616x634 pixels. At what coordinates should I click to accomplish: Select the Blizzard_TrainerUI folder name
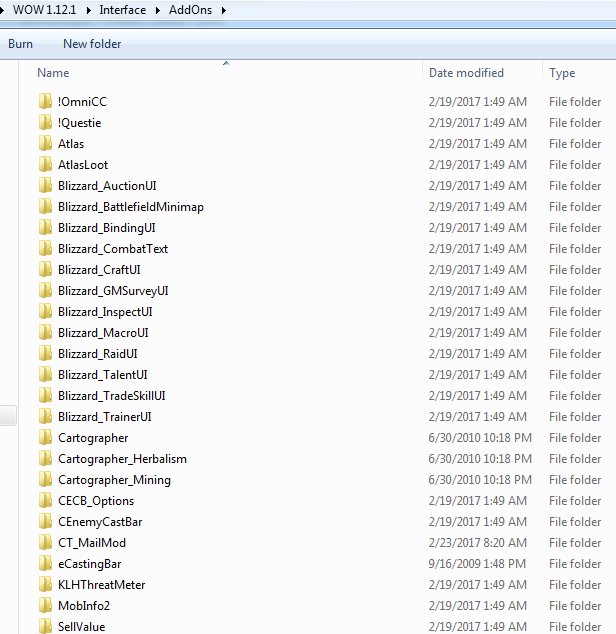(x=105, y=417)
